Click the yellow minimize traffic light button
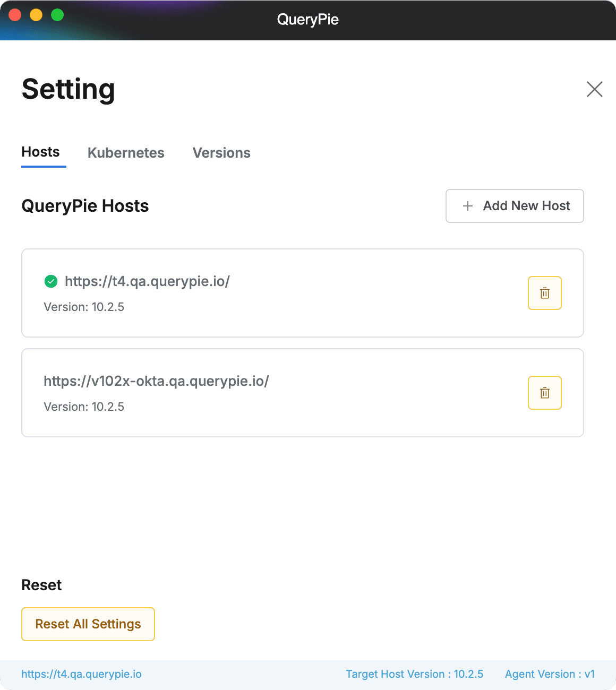Viewport: 616px width, 690px height. 36,15
